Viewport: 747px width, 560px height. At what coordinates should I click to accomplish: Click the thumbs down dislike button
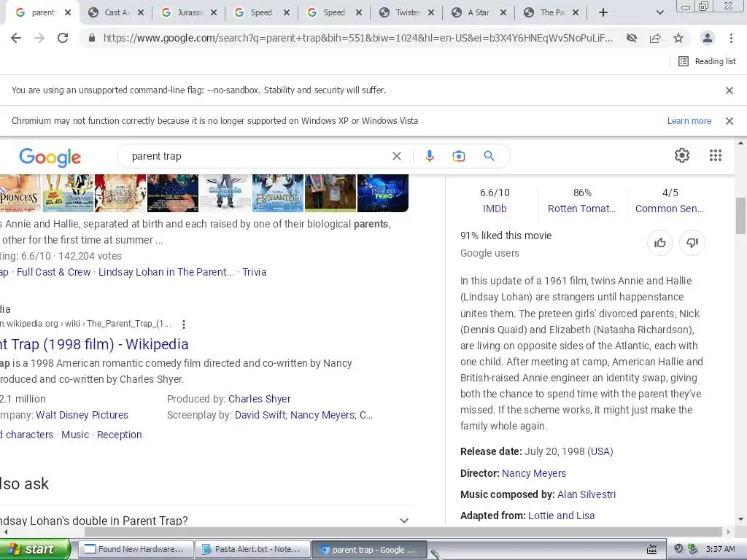[x=692, y=243]
